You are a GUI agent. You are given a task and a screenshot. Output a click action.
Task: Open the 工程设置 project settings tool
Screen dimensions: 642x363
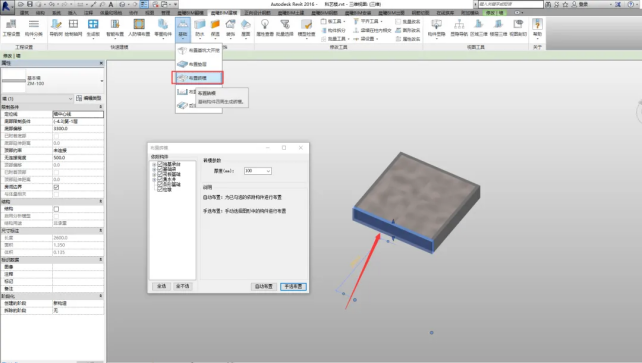pyautogui.click(x=11, y=27)
